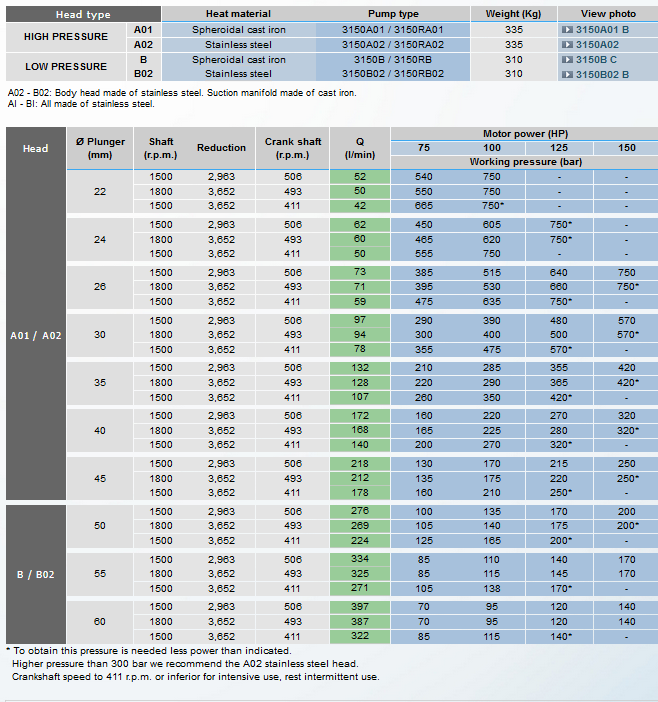Click the LOW PRESSURE head type cell
The image size is (658, 702).
[x=65, y=67]
